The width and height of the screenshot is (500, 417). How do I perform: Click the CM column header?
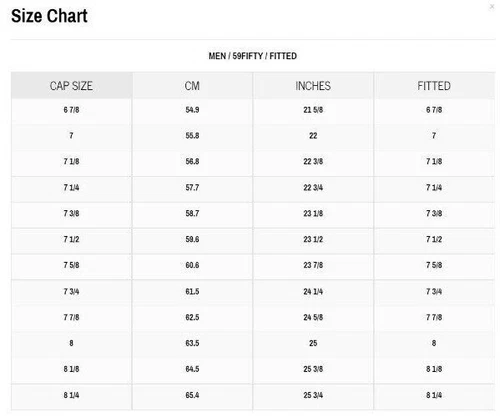pyautogui.click(x=192, y=86)
